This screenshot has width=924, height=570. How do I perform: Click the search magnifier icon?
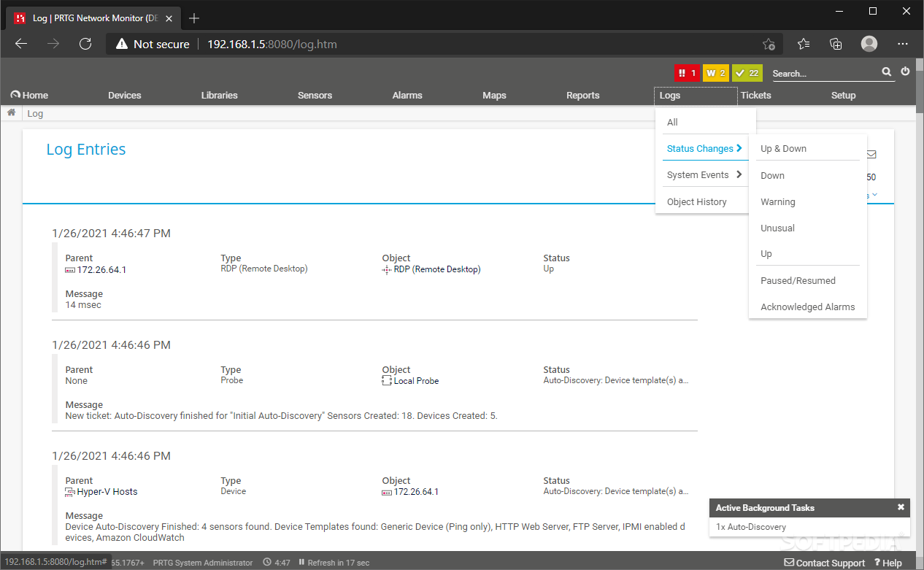click(x=886, y=72)
